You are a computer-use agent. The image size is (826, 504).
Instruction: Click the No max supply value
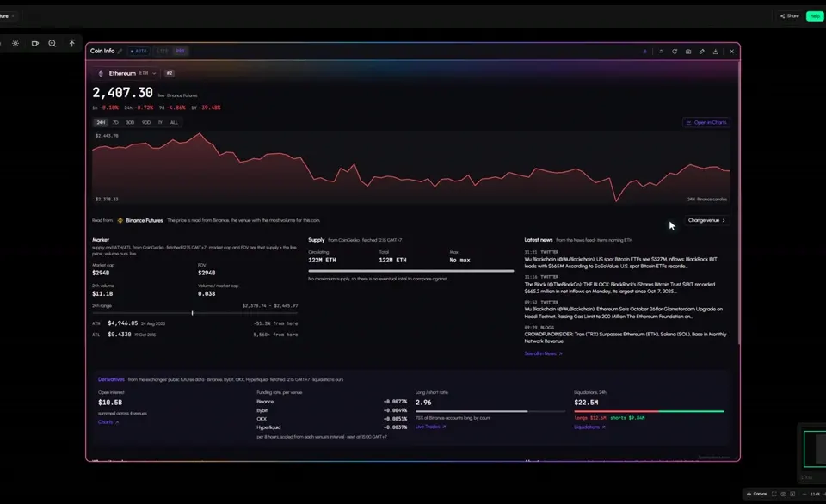point(459,260)
